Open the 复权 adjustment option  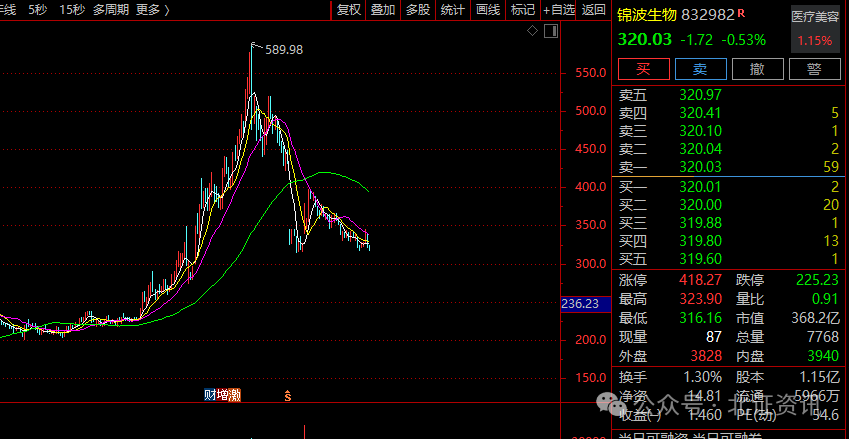(349, 10)
